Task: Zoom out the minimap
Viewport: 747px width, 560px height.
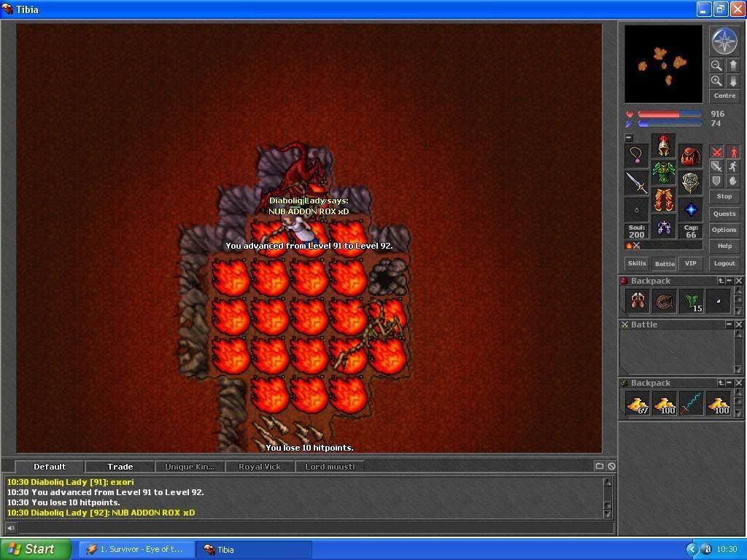Action: point(716,65)
